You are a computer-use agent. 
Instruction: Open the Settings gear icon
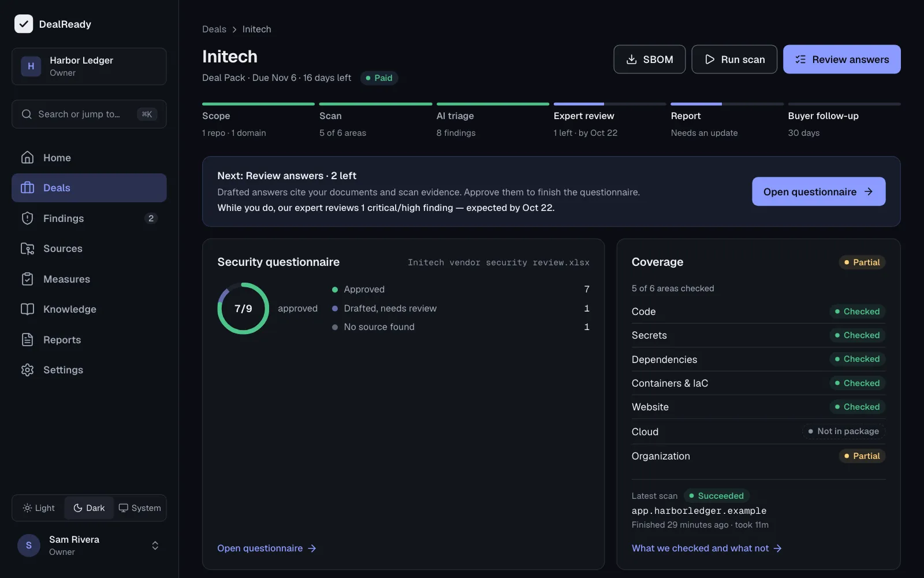[x=27, y=370]
